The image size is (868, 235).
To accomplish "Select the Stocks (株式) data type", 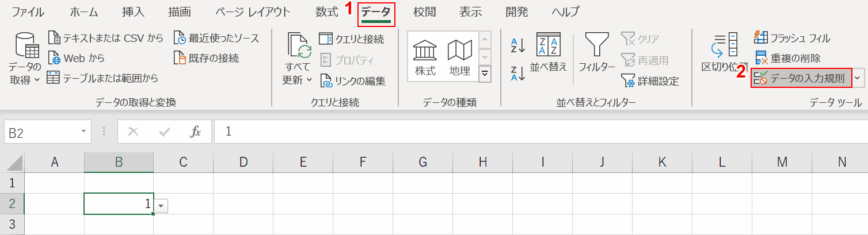I will coord(425,57).
